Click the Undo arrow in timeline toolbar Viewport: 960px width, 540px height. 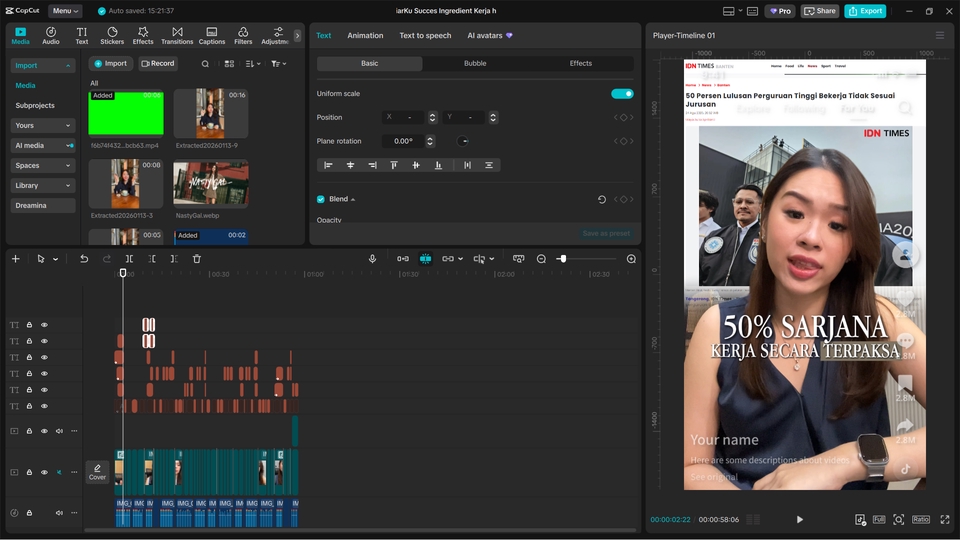84,259
